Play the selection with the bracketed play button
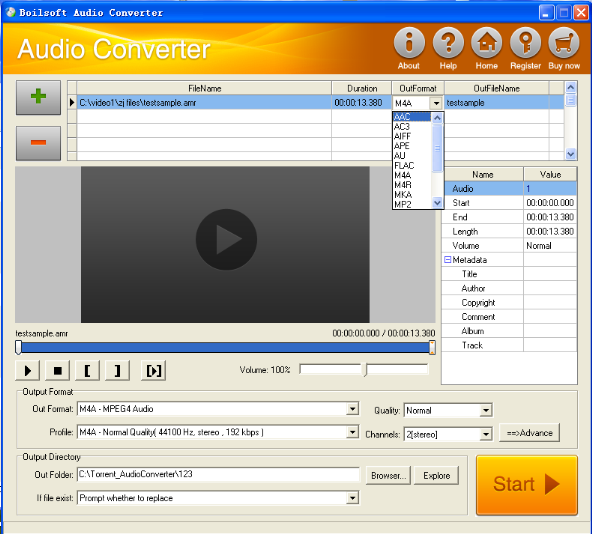Viewport: 592px width, 534px height. coord(153,370)
